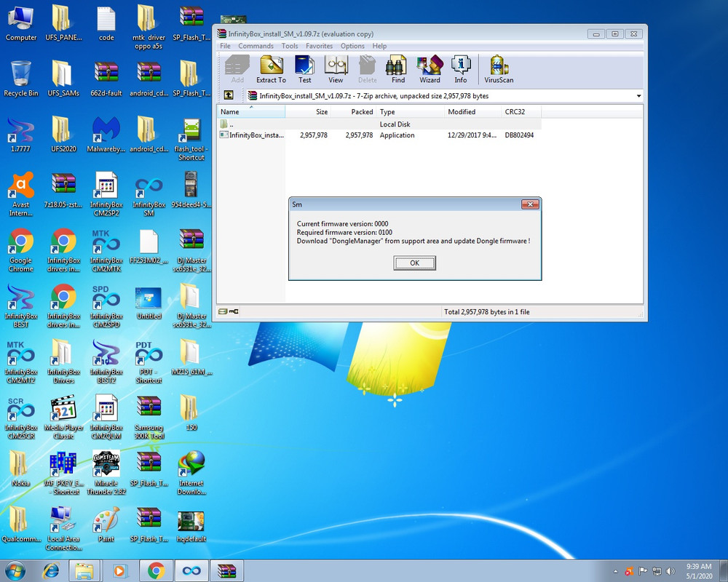Open the Windows Start button
The image size is (728, 582).
(15, 570)
